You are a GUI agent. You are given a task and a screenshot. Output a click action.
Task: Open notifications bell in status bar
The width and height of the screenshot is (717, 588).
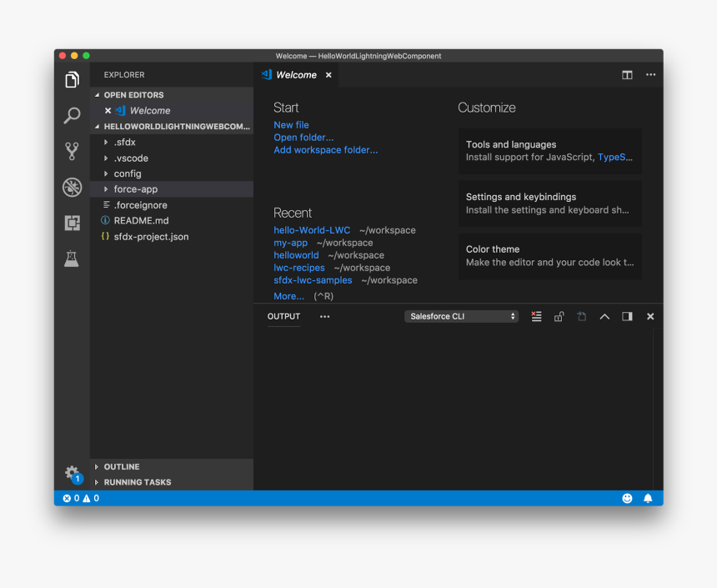(x=648, y=498)
